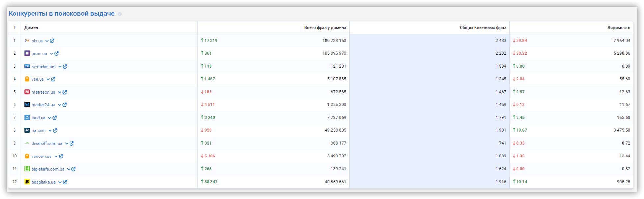Click common phrases value 2 433
This screenshot has width=644, height=199.
click(501, 41)
